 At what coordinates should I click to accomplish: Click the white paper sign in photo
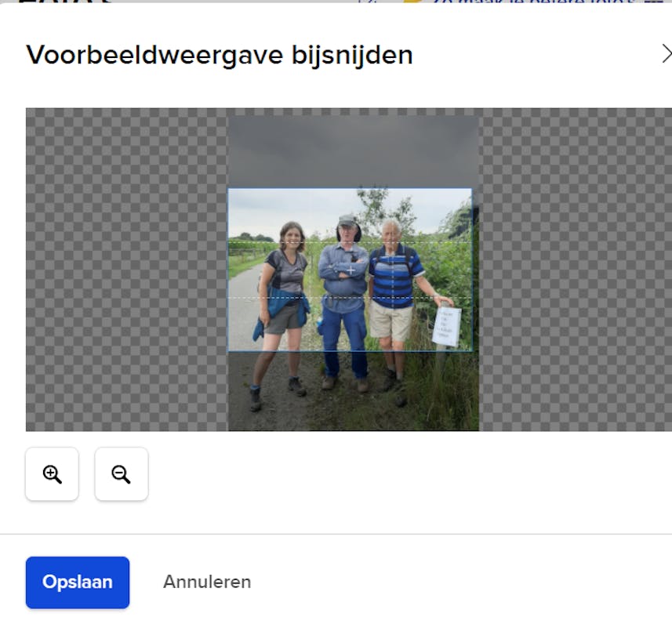446,326
